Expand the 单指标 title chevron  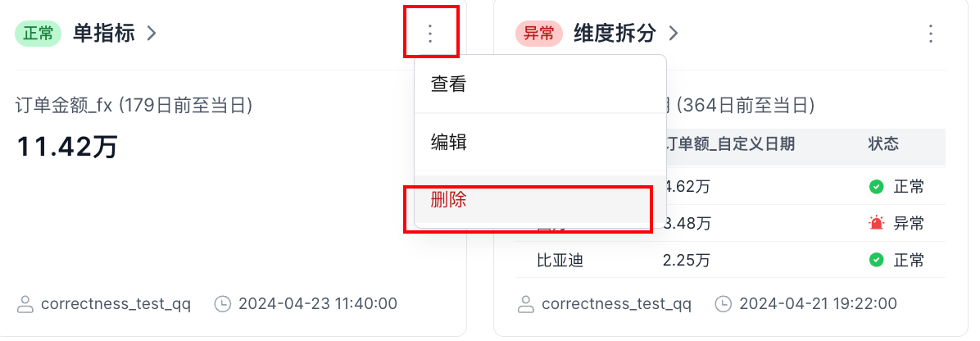[x=151, y=34]
